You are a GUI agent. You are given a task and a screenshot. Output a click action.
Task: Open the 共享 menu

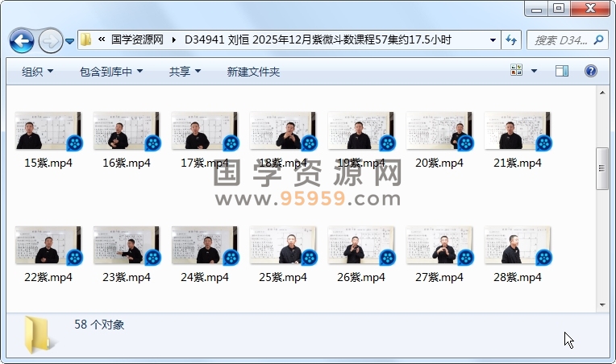[x=185, y=72]
